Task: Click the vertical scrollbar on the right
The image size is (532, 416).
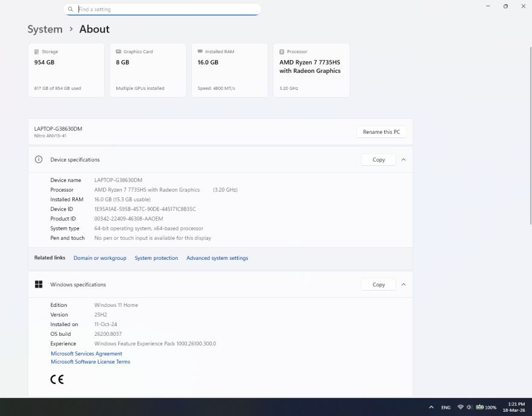Action: [531, 136]
